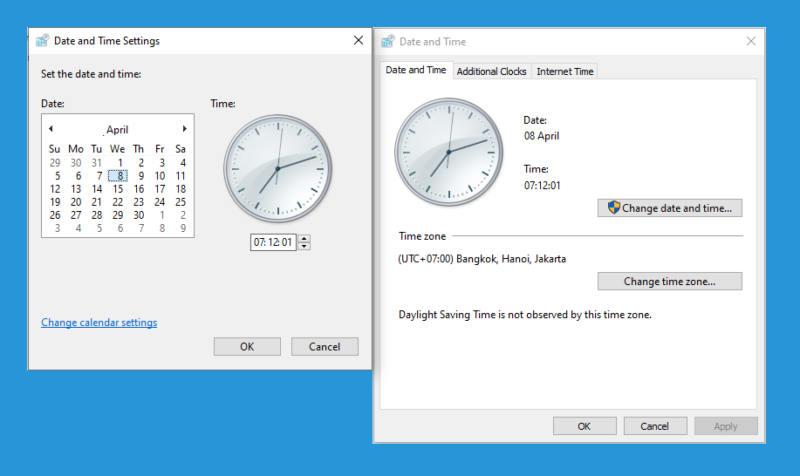The width and height of the screenshot is (800, 476).
Task: Click the analog clock in Date and Time window
Action: click(449, 152)
